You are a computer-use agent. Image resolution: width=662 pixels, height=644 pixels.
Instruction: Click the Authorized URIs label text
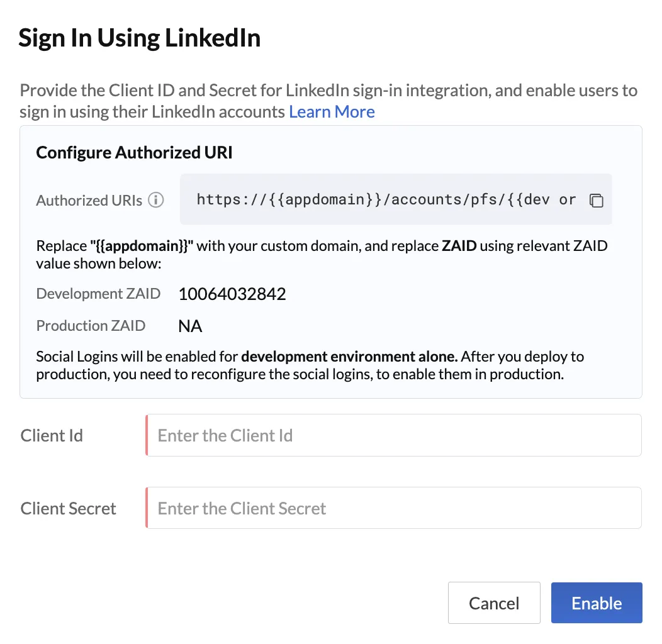(89, 201)
